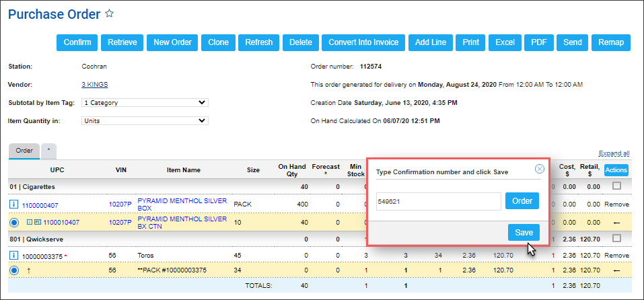Select the radio button for PYRAMID MENTHOL SILVER BX CTN
The width and height of the screenshot is (644, 300).
coord(14,222)
